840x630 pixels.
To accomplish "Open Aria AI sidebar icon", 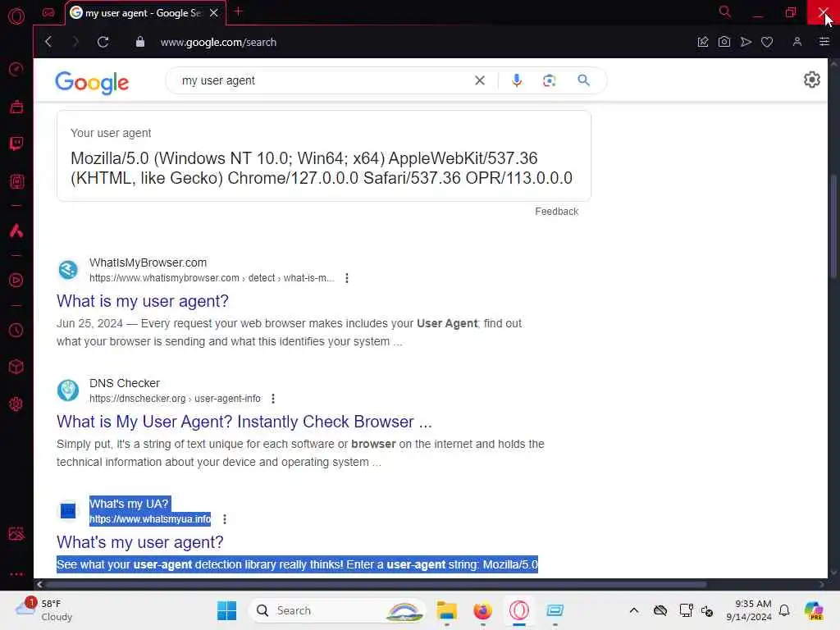I will point(16,231).
